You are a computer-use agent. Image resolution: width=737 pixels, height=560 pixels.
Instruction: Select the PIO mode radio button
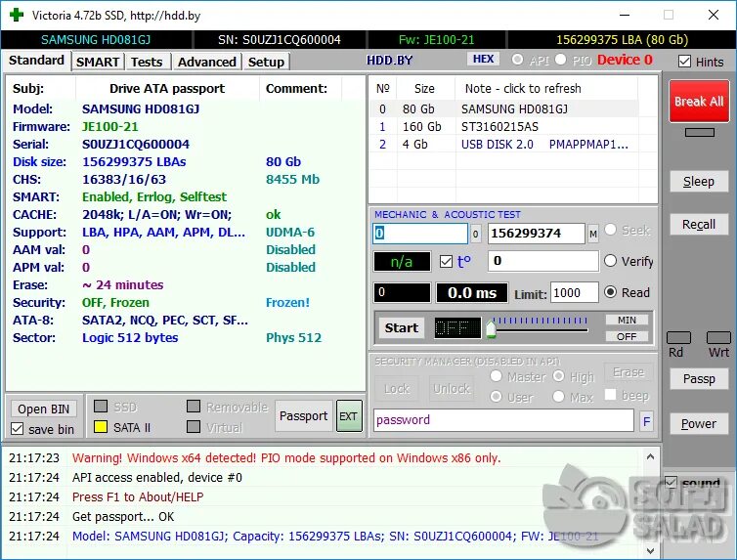pyautogui.click(x=560, y=60)
